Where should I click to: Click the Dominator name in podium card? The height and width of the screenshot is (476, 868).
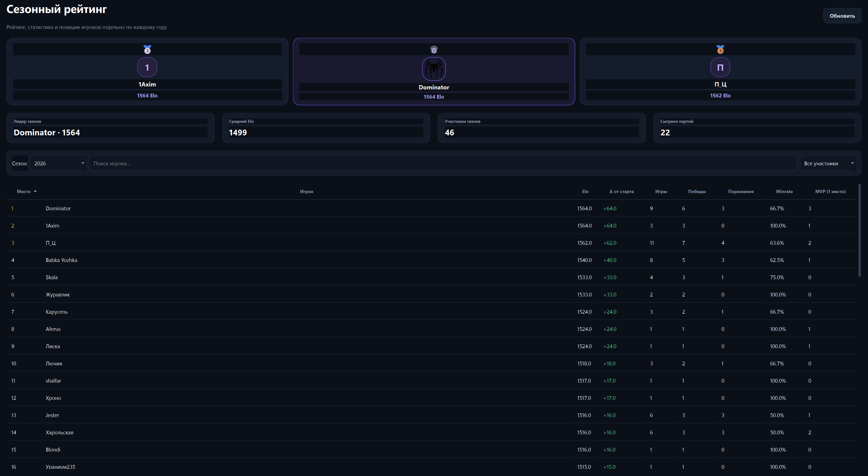(x=434, y=87)
